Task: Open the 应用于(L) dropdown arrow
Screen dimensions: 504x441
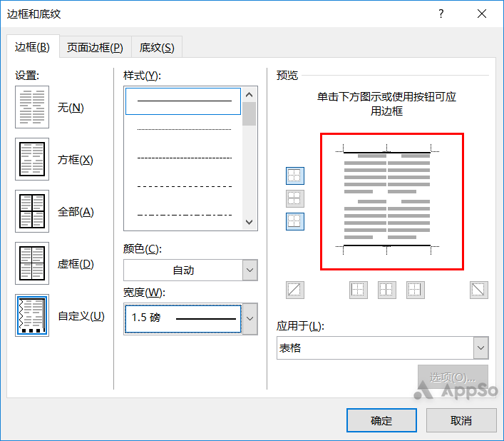Action: click(x=481, y=348)
